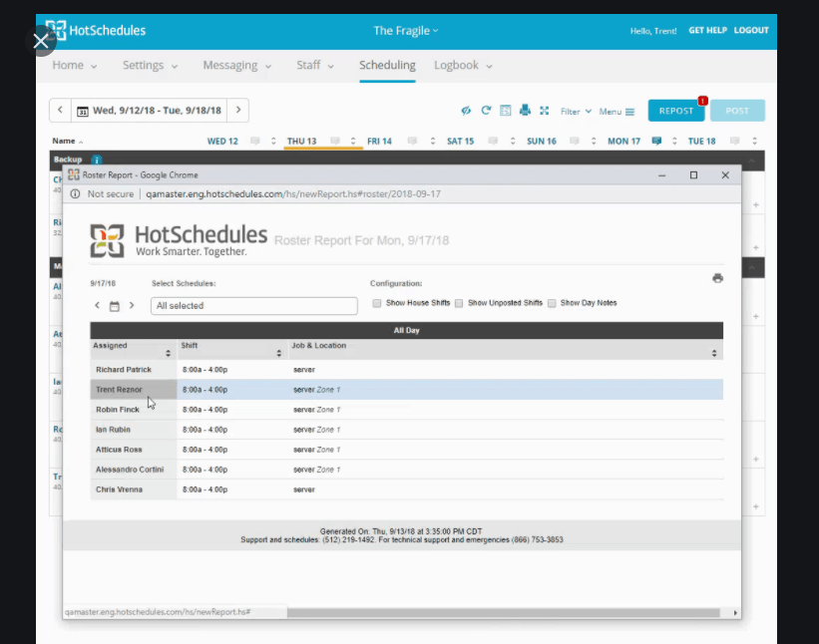Open the Messaging menu
819x644 pixels.
(x=237, y=65)
